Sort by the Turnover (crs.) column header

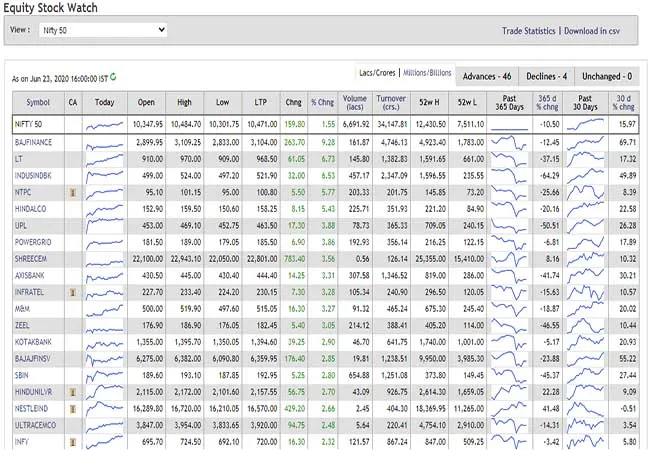(x=390, y=102)
